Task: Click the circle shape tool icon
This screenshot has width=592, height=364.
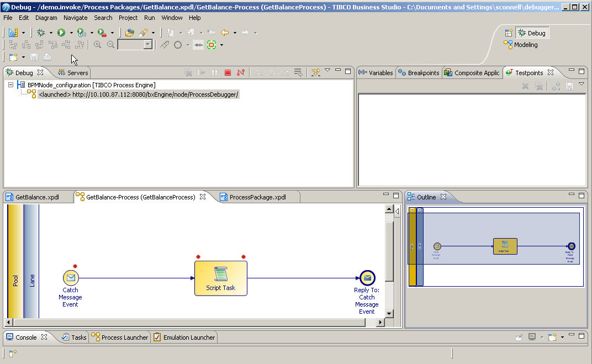Action: 178,45
